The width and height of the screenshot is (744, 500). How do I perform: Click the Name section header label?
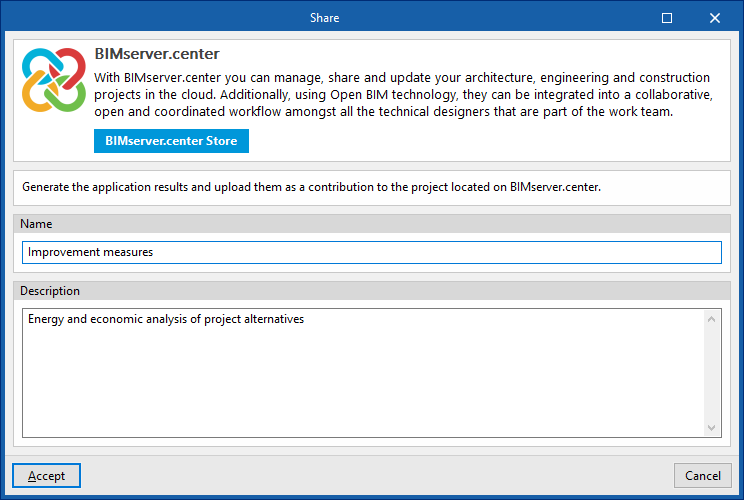click(36, 224)
